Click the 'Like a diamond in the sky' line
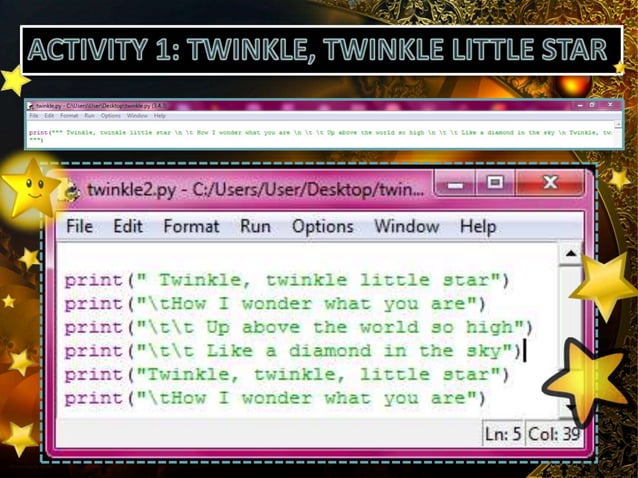 click(293, 351)
